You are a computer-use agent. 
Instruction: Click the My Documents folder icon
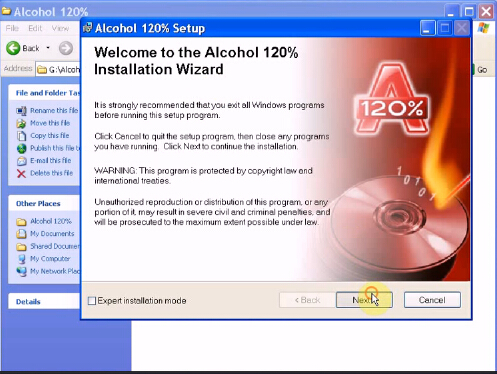pyautogui.click(x=21, y=234)
